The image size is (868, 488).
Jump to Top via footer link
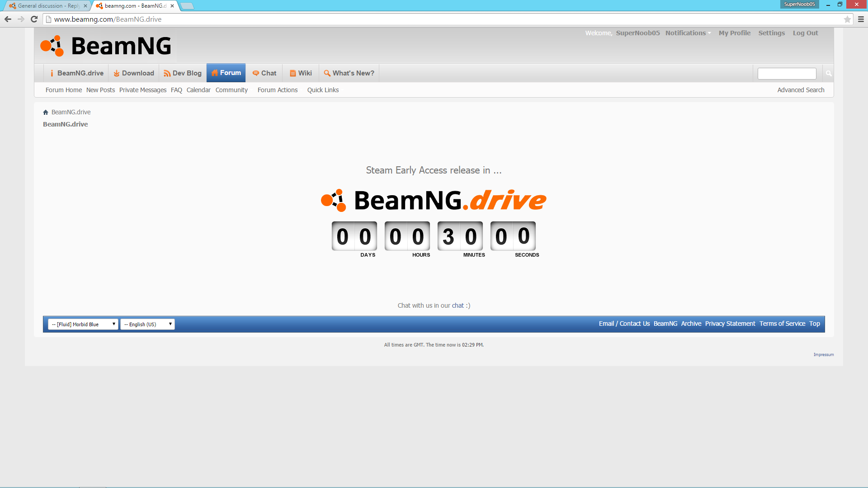tap(814, 324)
